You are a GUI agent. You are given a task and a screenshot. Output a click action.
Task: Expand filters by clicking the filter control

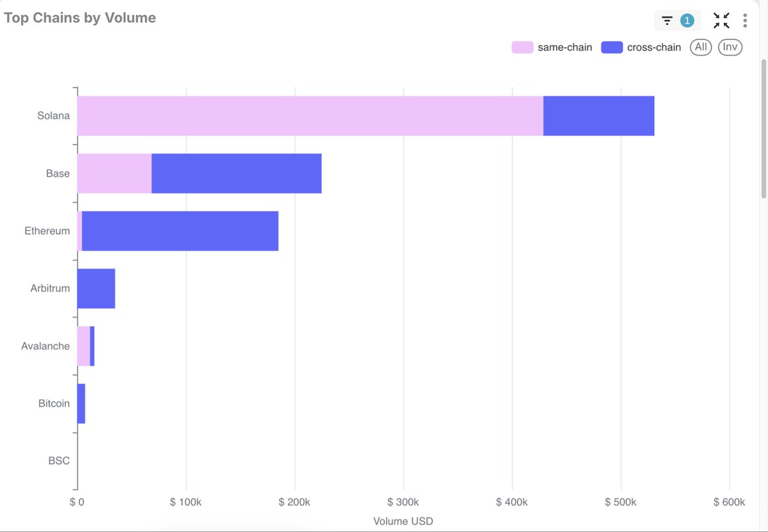point(666,20)
